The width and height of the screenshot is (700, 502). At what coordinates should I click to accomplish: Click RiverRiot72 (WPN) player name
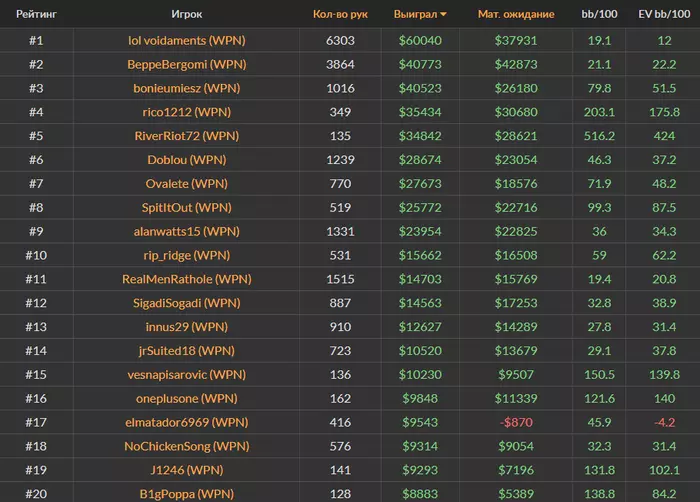tap(187, 136)
